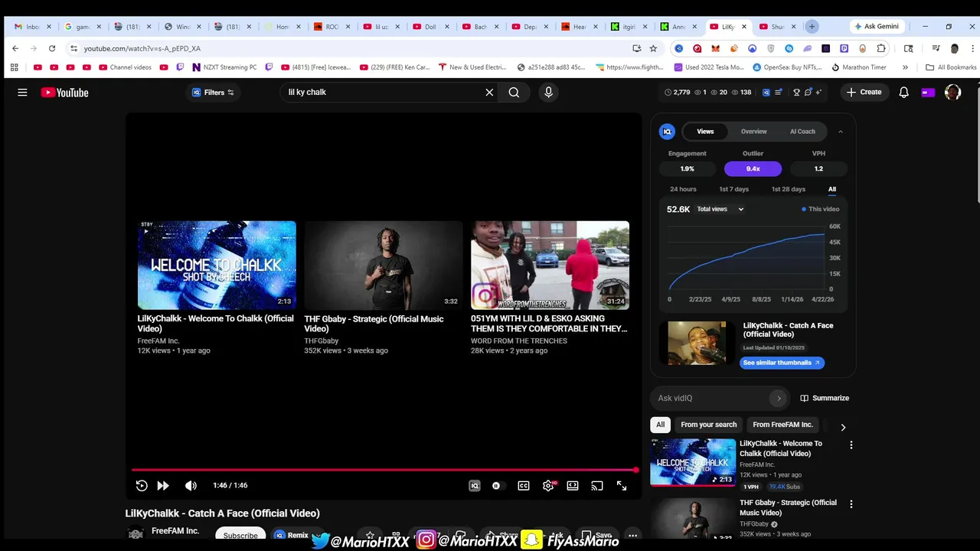Open the YouTube guide hamburger menu
This screenshot has height=551, width=980.
[22, 93]
